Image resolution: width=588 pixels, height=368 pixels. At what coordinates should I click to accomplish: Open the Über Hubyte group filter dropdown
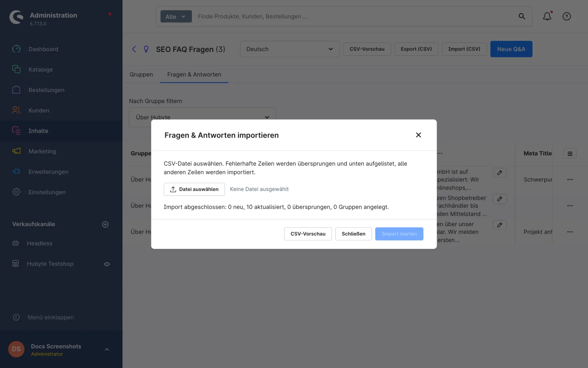point(202,117)
